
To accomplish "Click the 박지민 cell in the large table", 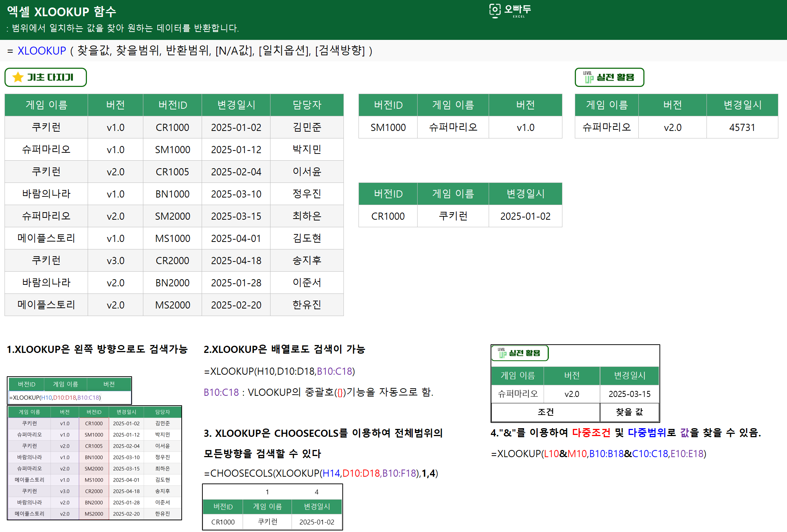I will coord(307,149).
